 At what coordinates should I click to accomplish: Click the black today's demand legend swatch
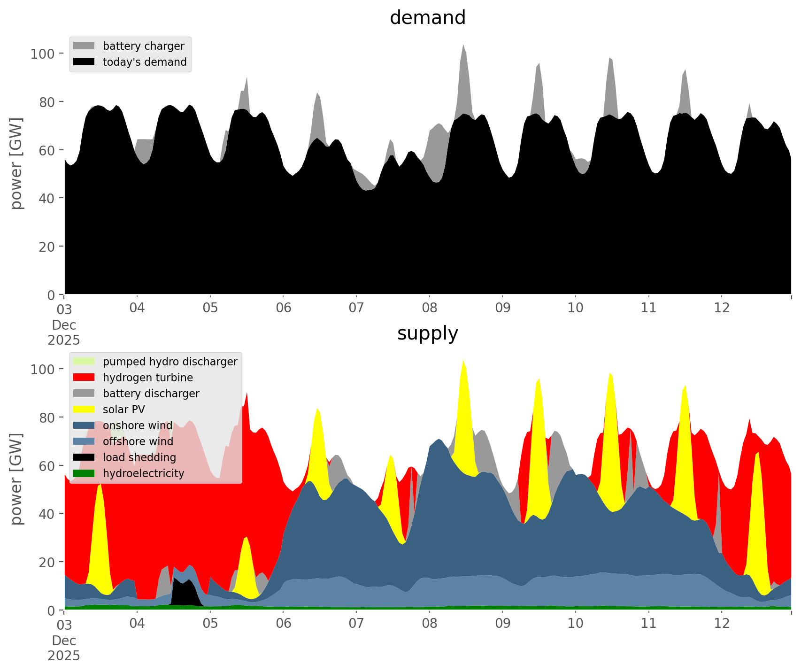pyautogui.click(x=84, y=62)
